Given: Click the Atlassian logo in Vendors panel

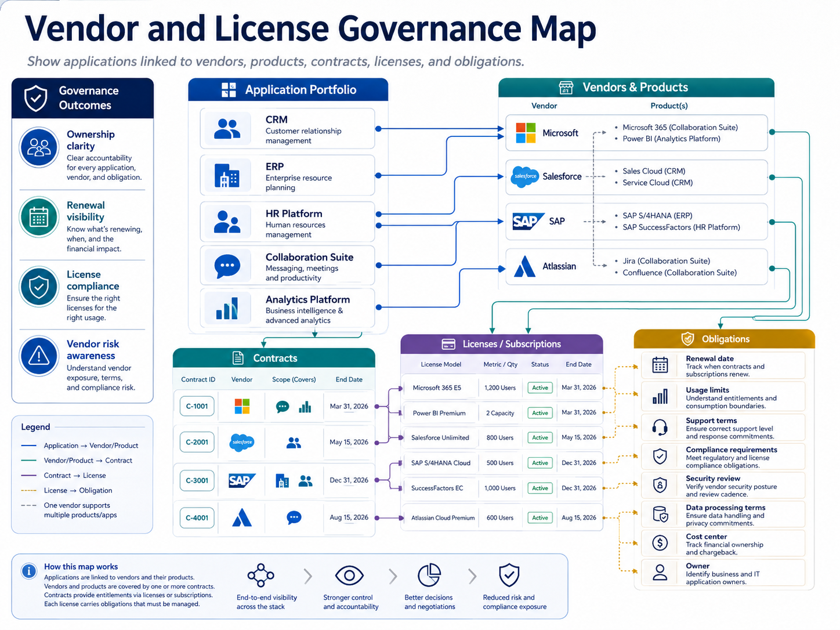Looking at the screenshot, I should tap(524, 266).
